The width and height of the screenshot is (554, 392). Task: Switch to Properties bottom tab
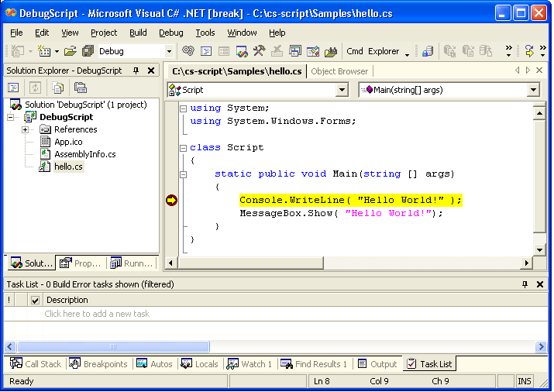pyautogui.click(x=81, y=263)
